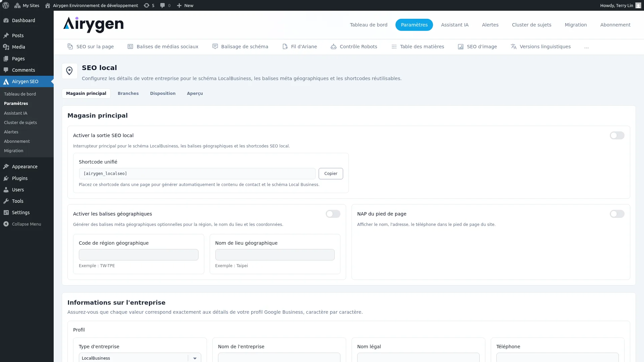Screen dimensions: 644x362
Task: Open Assistant IA in top navigation
Action: pyautogui.click(x=455, y=25)
